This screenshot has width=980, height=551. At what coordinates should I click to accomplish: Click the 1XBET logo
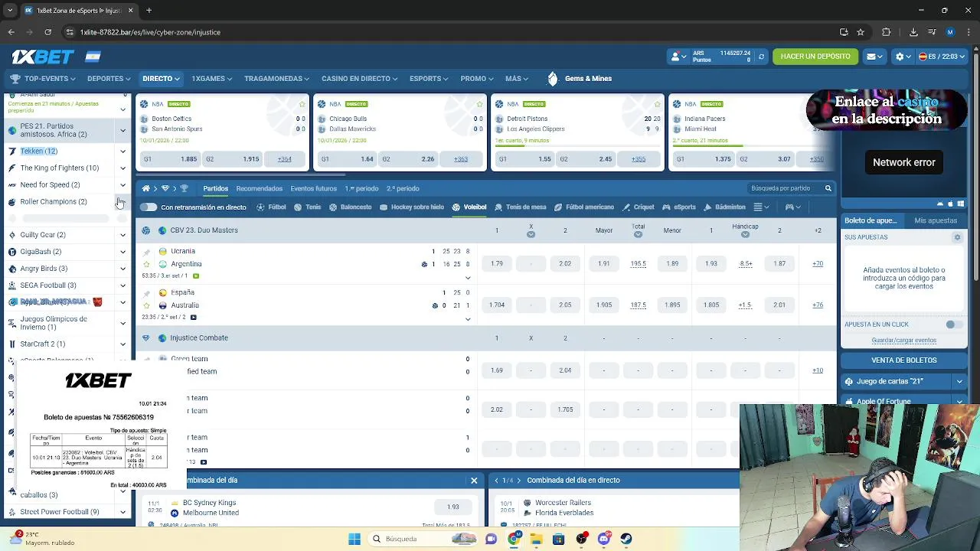(43, 57)
